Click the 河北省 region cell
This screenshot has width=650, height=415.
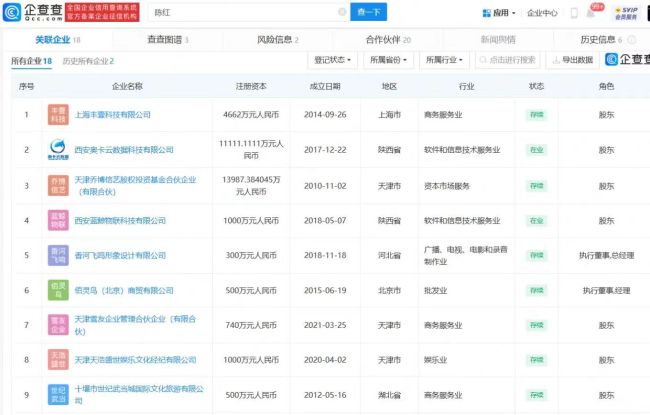pyautogui.click(x=389, y=255)
